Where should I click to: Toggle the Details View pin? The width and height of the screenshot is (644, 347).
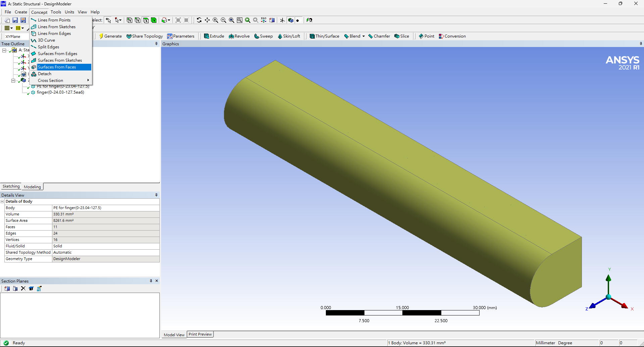tap(156, 195)
